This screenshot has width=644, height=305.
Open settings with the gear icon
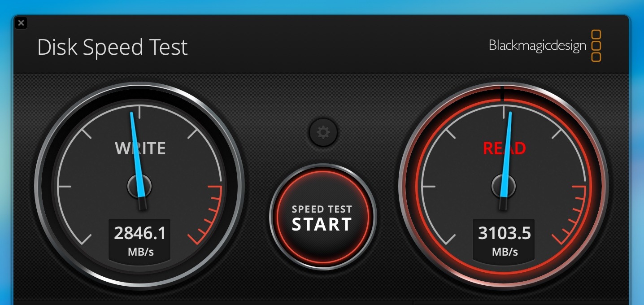click(x=323, y=132)
